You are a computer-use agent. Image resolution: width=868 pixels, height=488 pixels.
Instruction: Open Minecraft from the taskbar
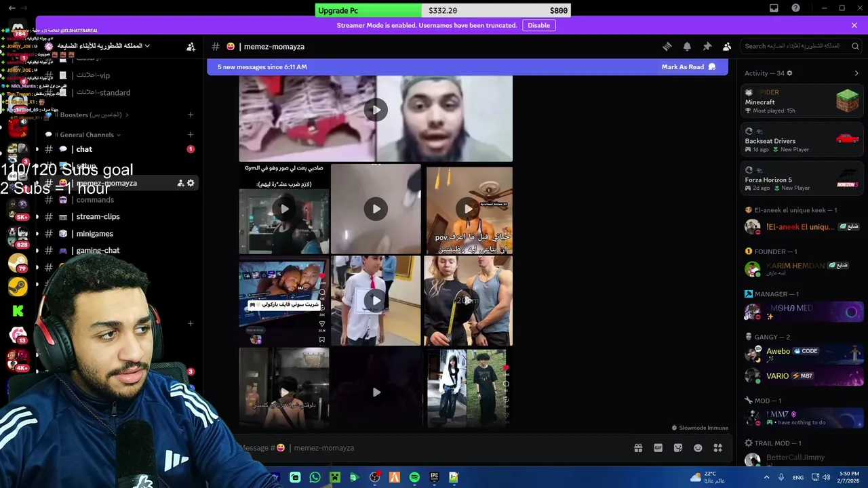coord(334,477)
